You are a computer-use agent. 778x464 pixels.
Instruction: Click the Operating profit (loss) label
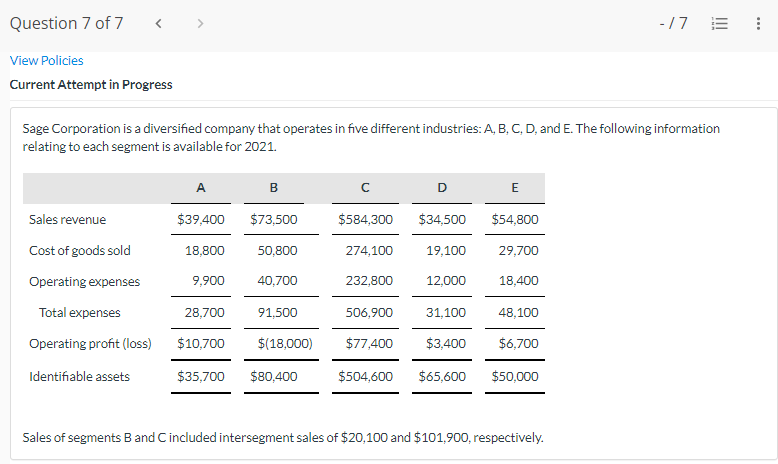[x=90, y=343]
